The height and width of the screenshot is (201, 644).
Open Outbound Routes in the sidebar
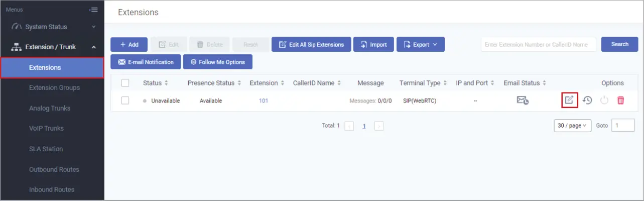[x=54, y=169]
